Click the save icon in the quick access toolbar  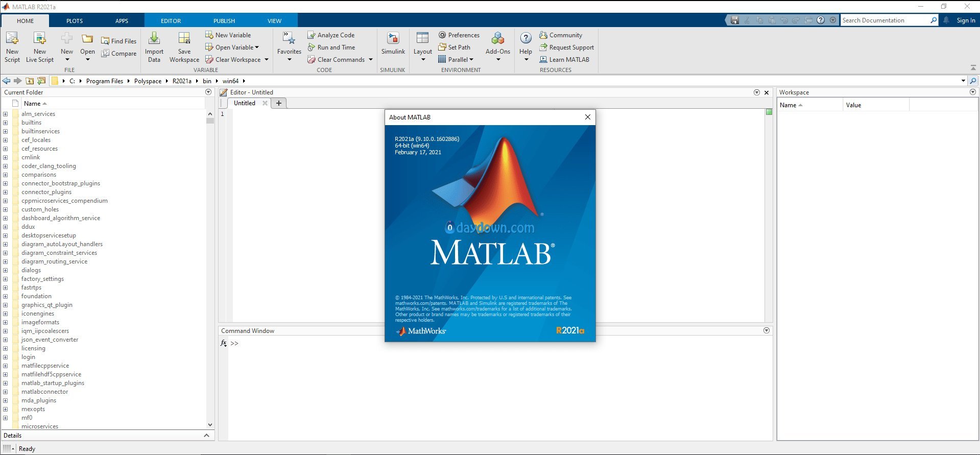(x=734, y=20)
